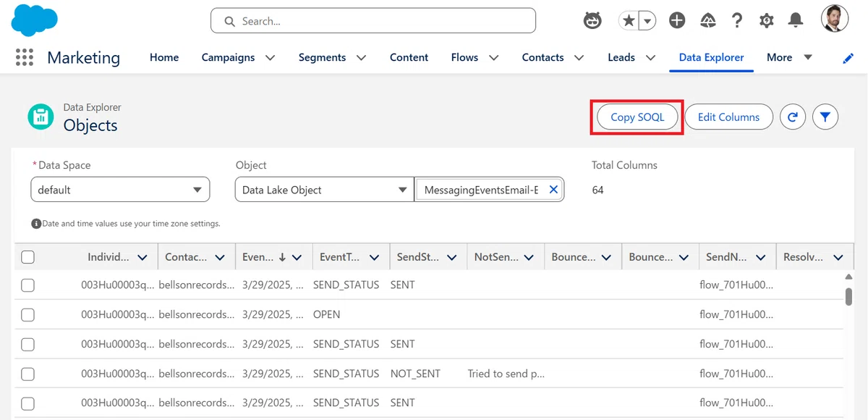Open the Leads tab
Screen dimensions: 868x420
pyautogui.click(x=621, y=57)
